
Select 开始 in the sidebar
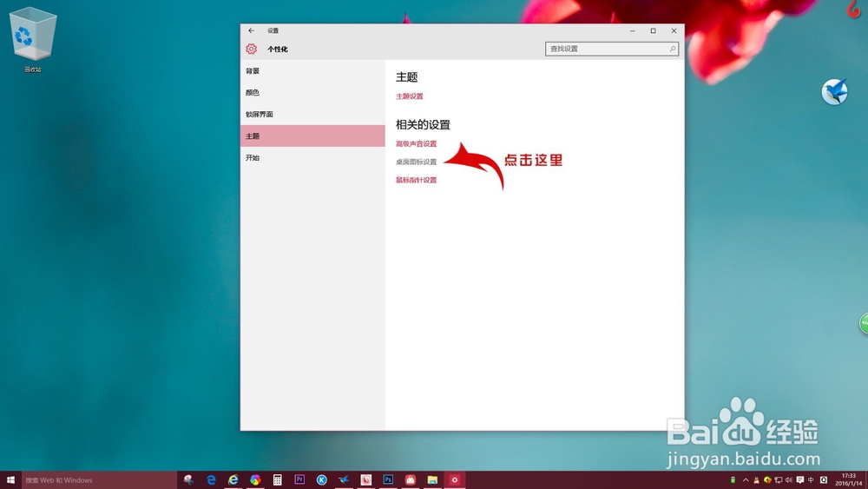(x=312, y=157)
